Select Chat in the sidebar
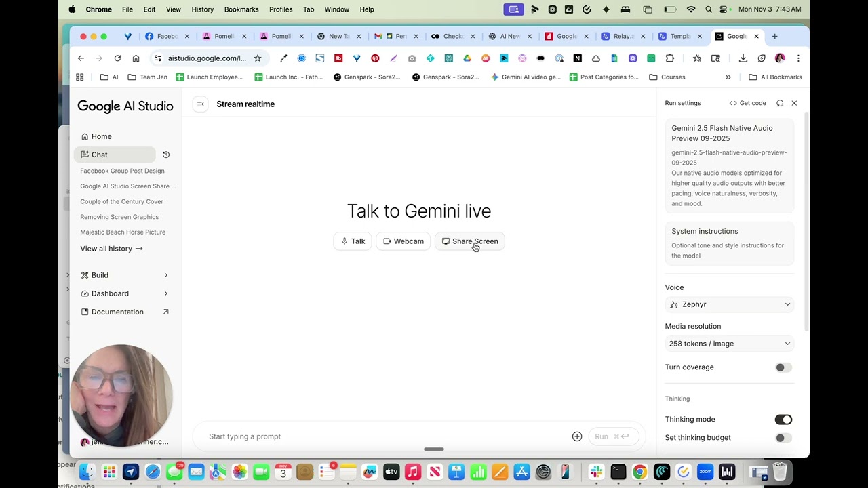Viewport: 868px width, 488px height. point(115,155)
